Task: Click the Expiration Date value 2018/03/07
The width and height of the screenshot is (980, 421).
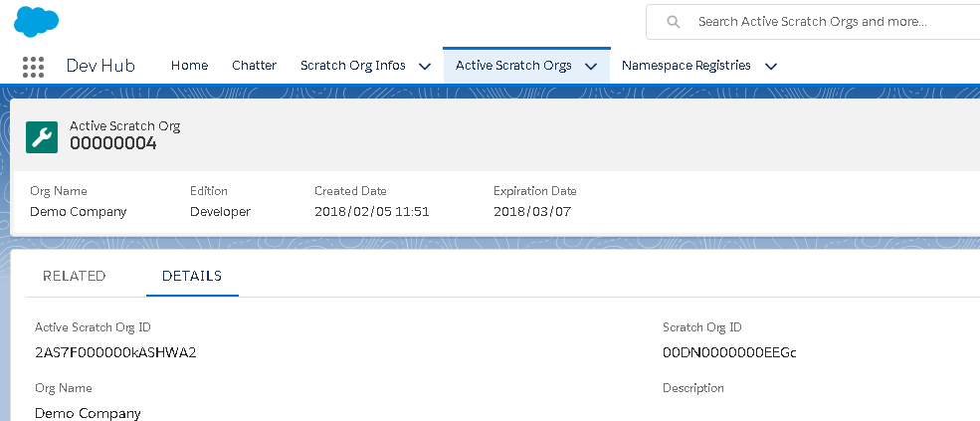Action: pyautogui.click(x=532, y=211)
